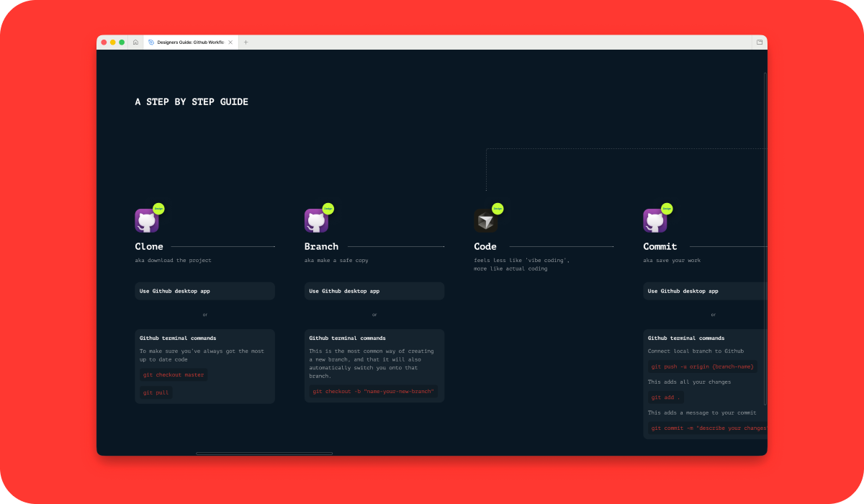The image size is (864, 504).
Task: Click the git checkout master command snippet
Action: [174, 374]
